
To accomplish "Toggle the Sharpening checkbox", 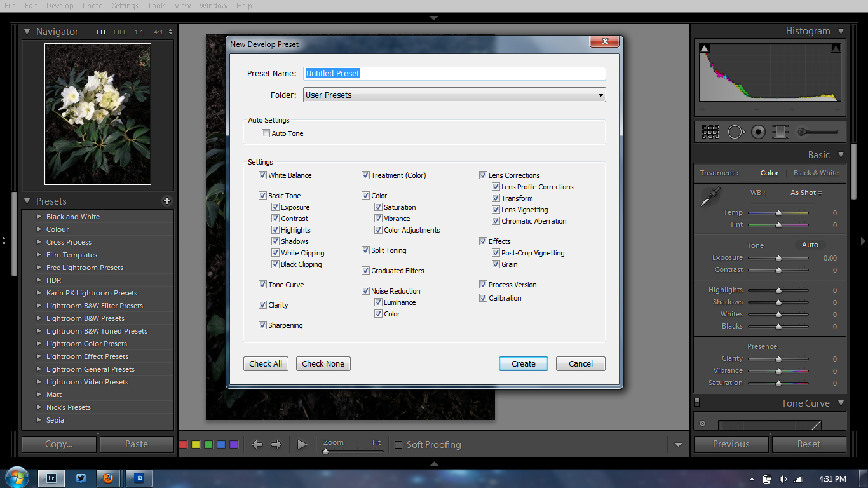I will [262, 325].
